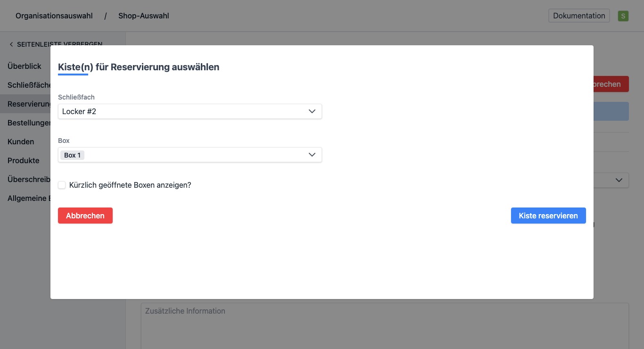Go to Organisationsauswahl in the breadcrumb
The image size is (644, 349).
pos(54,16)
